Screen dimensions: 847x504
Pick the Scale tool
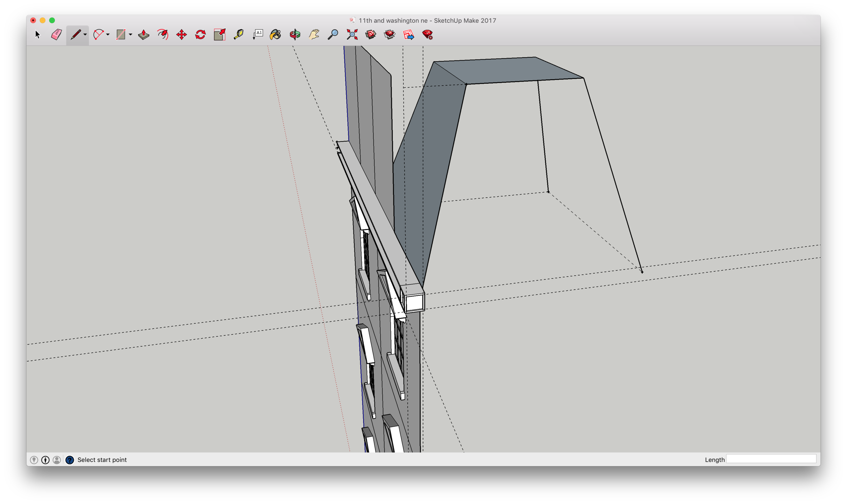click(220, 35)
